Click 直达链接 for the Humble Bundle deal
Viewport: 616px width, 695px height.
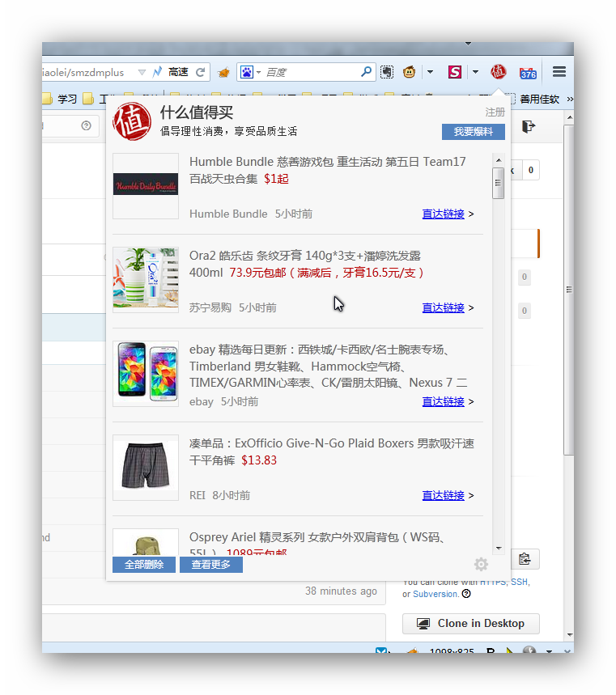443,214
